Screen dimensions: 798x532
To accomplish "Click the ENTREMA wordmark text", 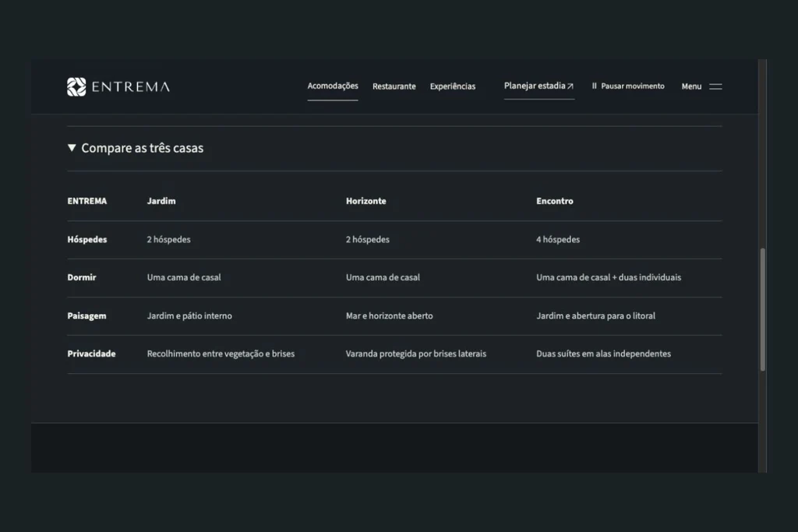I will pyautogui.click(x=131, y=87).
